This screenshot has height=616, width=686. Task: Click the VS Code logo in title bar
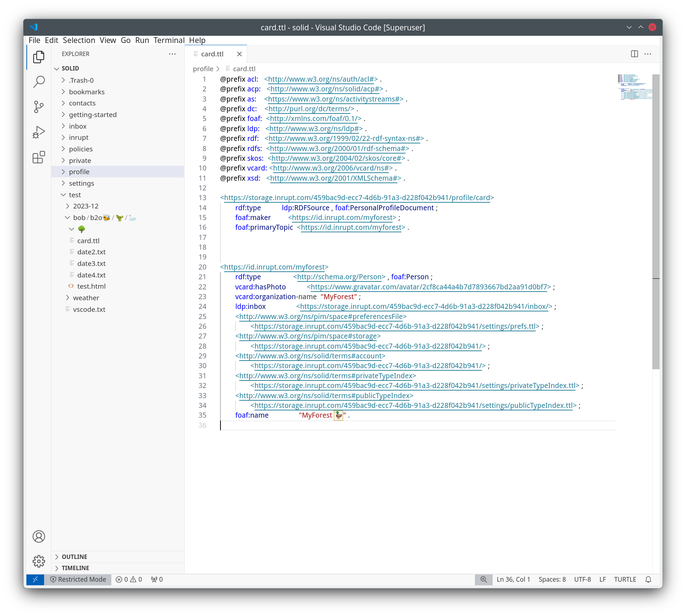click(x=34, y=27)
